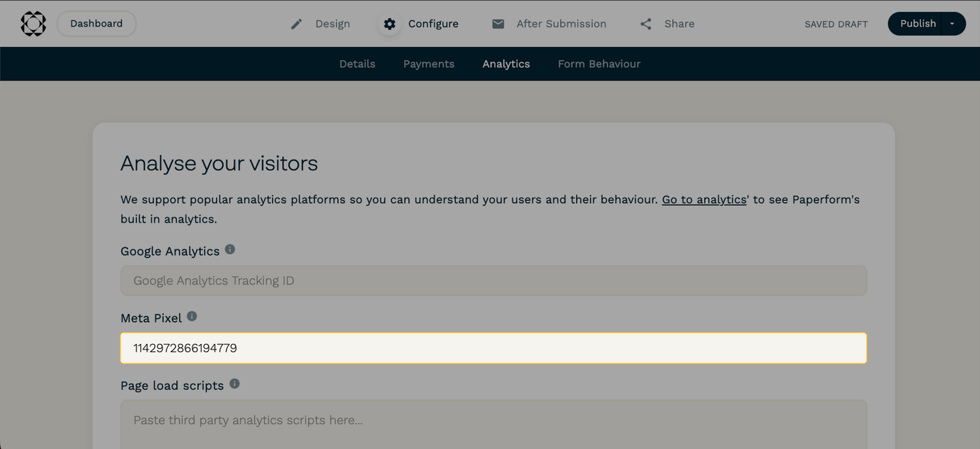Viewport: 980px width, 449px height.
Task: Click the Paperform logo
Action: click(33, 23)
